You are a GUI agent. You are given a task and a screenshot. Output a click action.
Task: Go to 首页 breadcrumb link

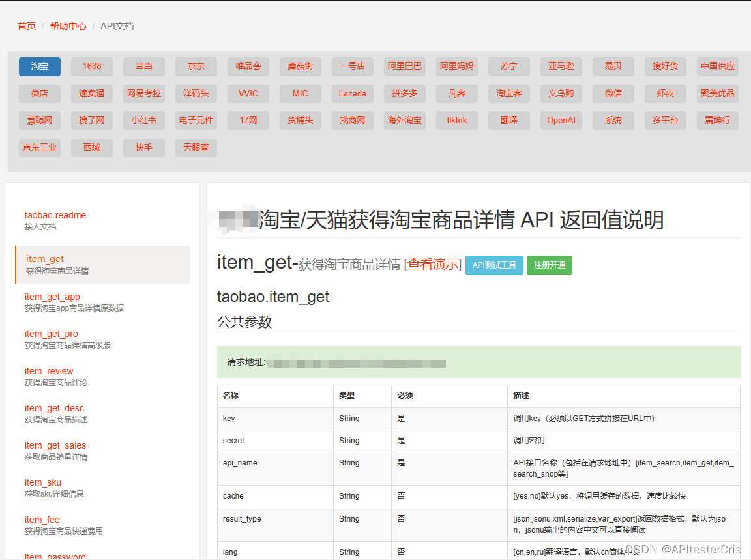(27, 26)
